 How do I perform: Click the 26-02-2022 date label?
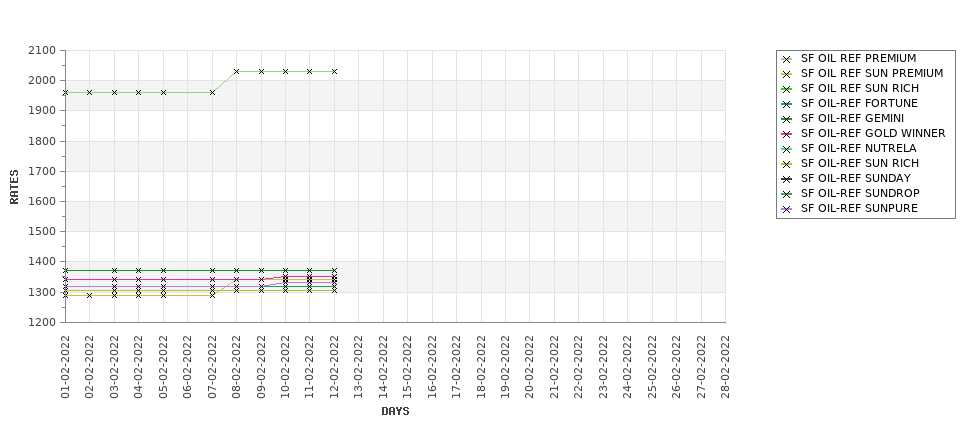coord(677,367)
